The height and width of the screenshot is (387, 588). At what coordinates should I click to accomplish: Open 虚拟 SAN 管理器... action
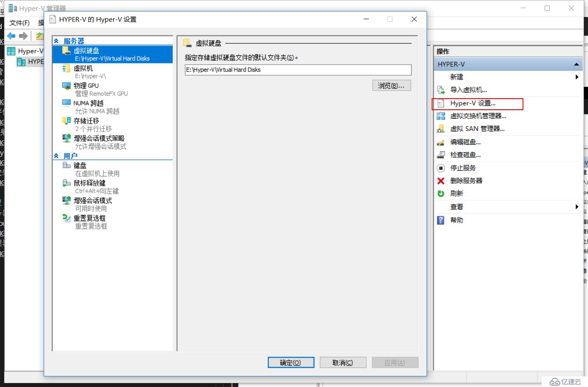click(x=477, y=129)
